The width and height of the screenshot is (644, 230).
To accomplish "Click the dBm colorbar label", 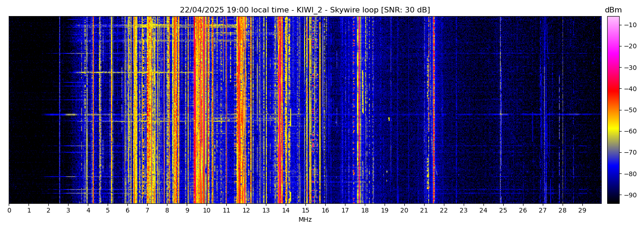I will 613,10.
